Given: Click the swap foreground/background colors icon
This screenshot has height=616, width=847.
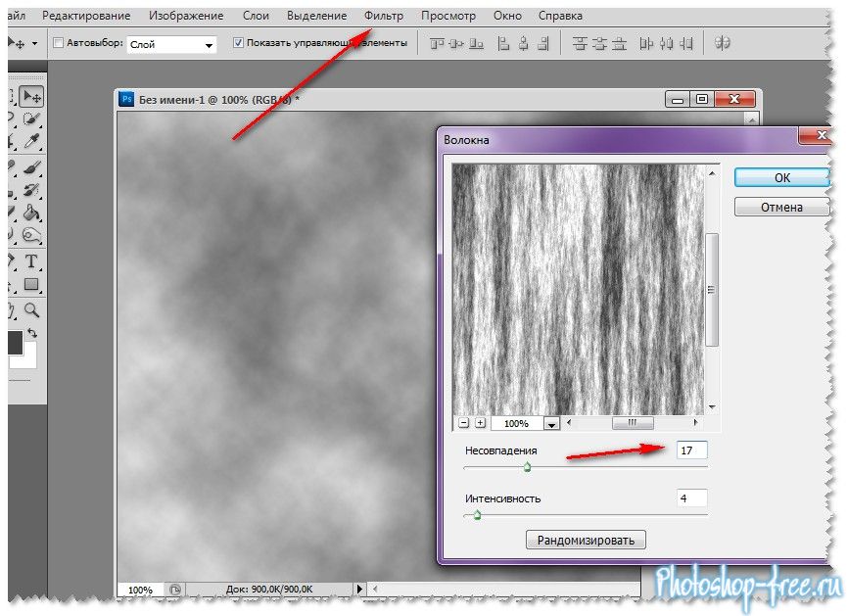Looking at the screenshot, I should [31, 333].
